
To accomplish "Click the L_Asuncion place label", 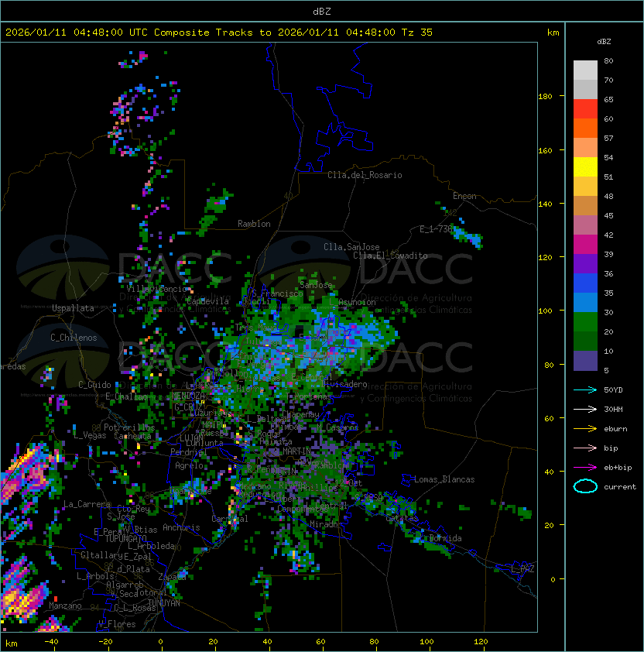I will tap(352, 302).
